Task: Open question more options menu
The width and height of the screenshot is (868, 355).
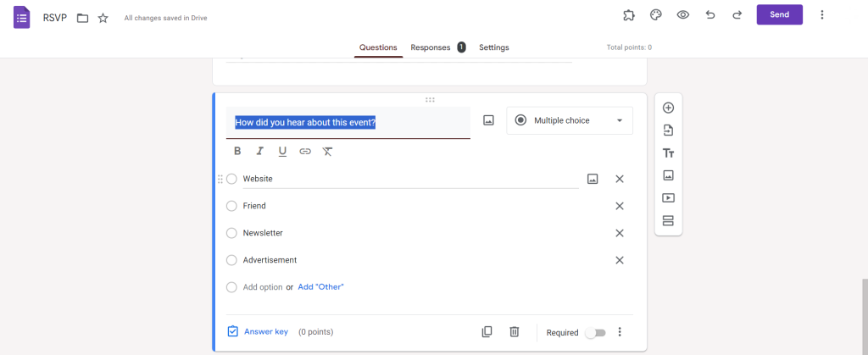Action: click(620, 332)
